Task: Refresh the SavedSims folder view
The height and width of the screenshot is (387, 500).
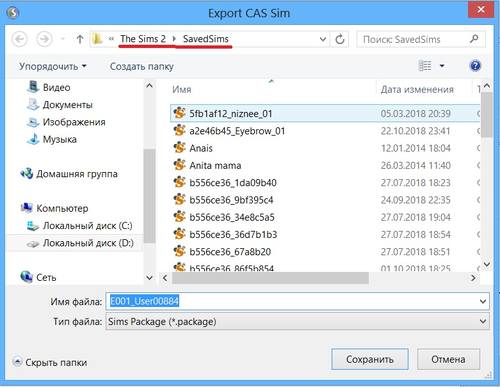Action: click(340, 39)
